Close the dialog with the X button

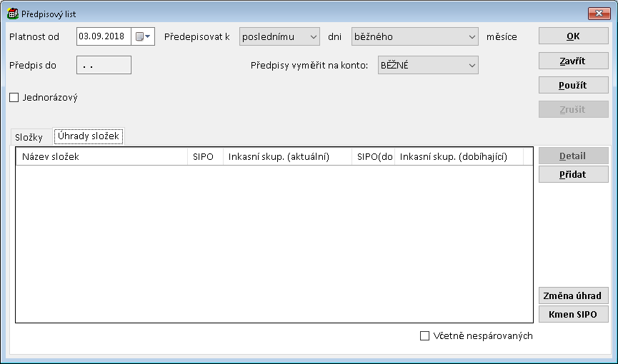tap(598, 14)
